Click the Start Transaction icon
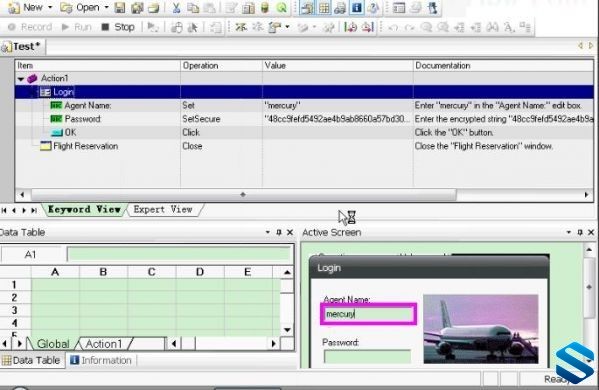Screen dimensions: 599x390 (350, 27)
